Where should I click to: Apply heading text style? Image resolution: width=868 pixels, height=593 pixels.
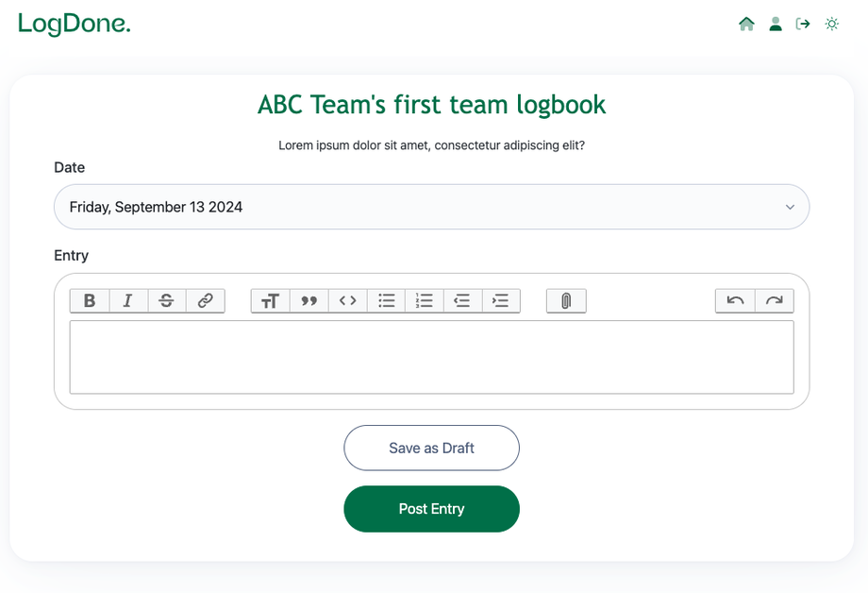click(x=271, y=301)
